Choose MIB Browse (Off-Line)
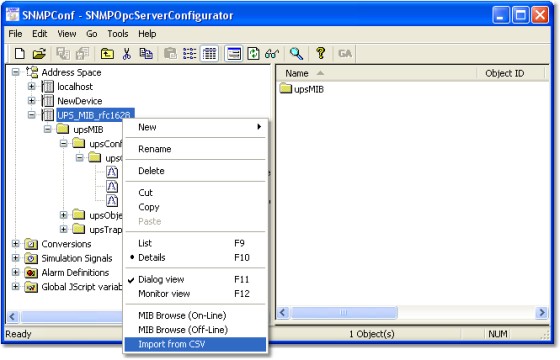Image resolution: width=560 pixels, height=360 pixels. (x=195, y=330)
